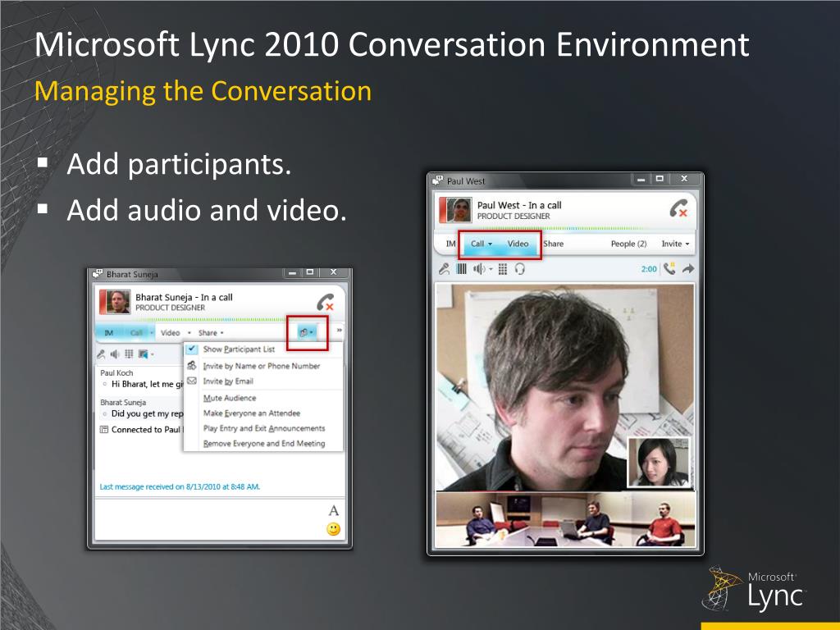The height and width of the screenshot is (630, 840).
Task: Expand the speaker volume dropdown arrow in Paul West window
Action: (491, 269)
